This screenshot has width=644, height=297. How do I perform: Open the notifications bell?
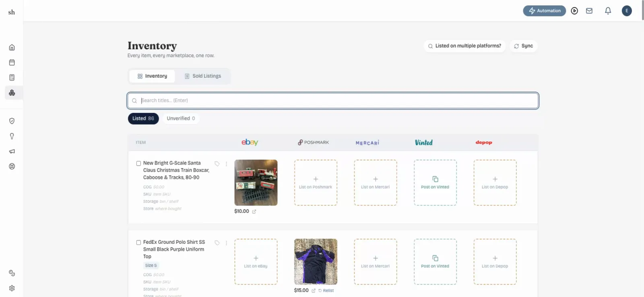tap(608, 11)
